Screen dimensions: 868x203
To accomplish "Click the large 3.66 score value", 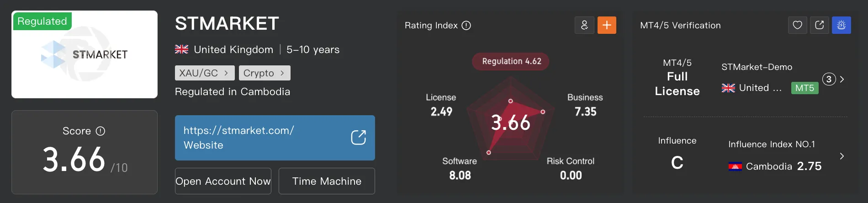I will click(74, 160).
